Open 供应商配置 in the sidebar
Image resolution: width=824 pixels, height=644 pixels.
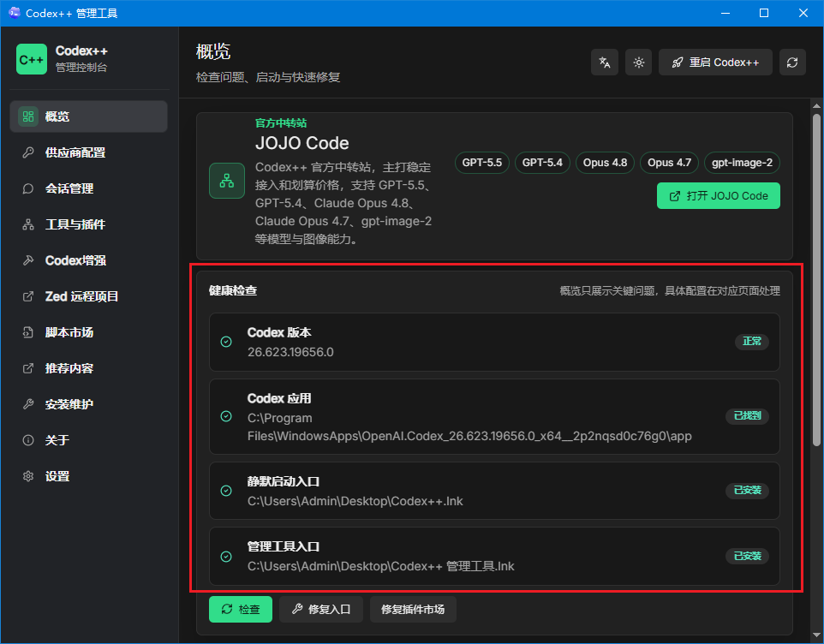89,152
